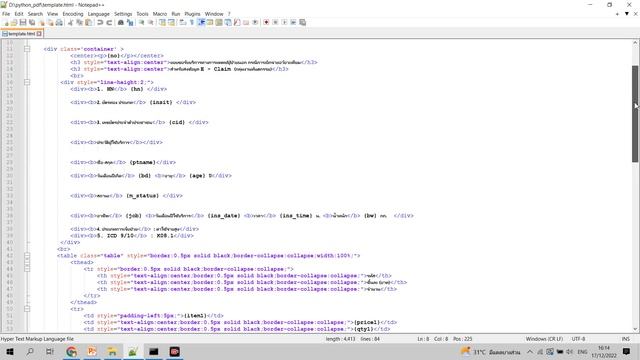Open the Function List toolbar icon
This screenshot has height=360, width=640.
[237, 22]
